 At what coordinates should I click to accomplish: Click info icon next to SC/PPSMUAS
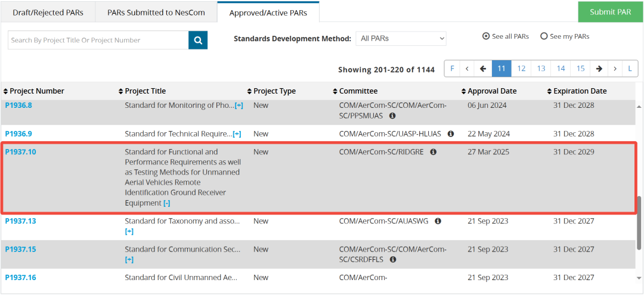392,116
